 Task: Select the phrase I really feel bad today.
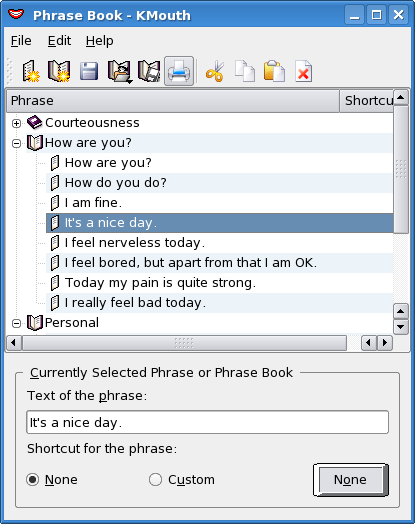(219, 303)
